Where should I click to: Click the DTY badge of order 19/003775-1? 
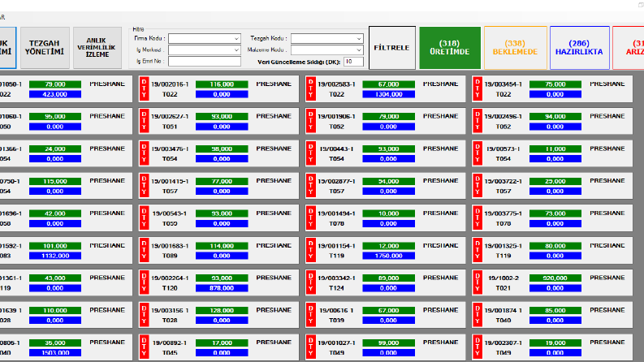tap(478, 218)
